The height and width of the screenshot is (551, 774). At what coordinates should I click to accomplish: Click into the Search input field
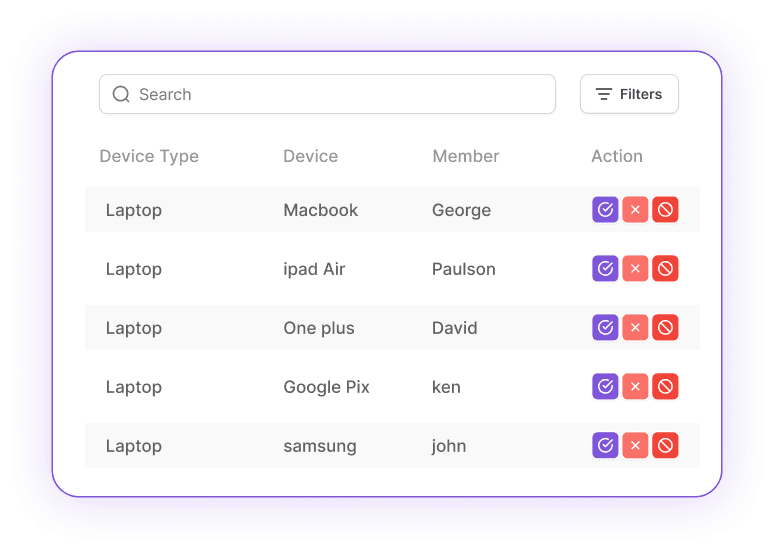point(340,95)
